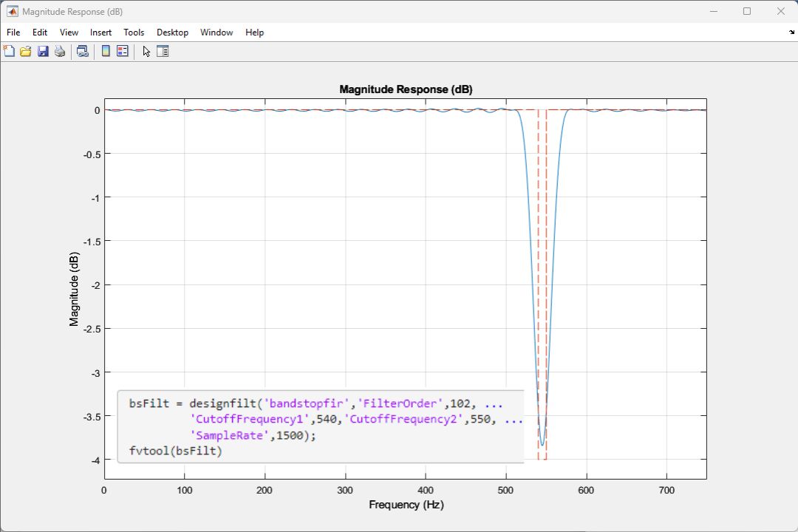Print the figure with the printer icon

pos(60,52)
